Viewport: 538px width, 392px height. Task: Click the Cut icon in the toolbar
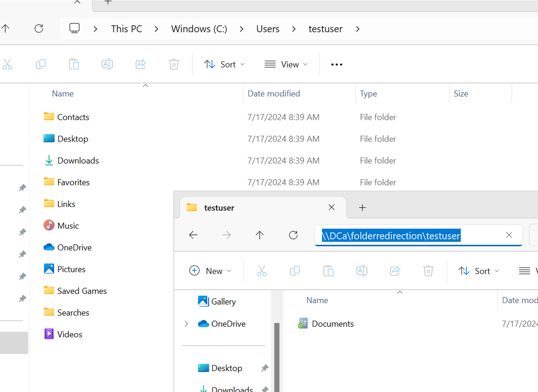point(7,64)
